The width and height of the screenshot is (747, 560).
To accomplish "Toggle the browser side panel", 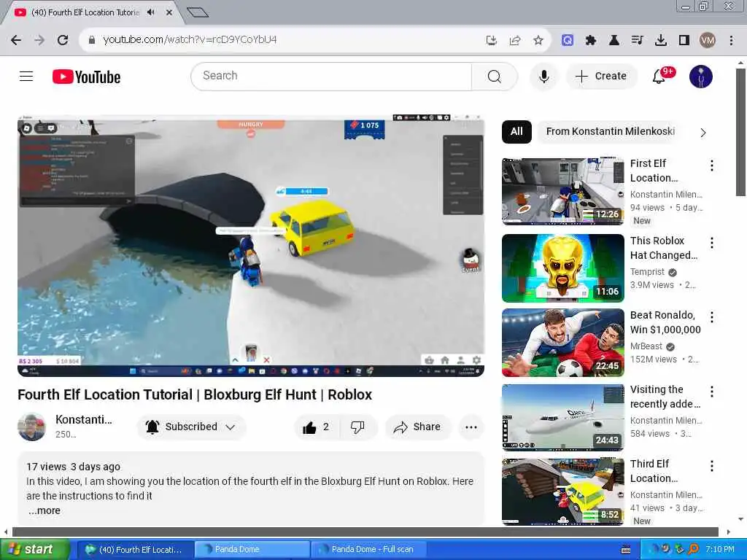I will click(684, 40).
